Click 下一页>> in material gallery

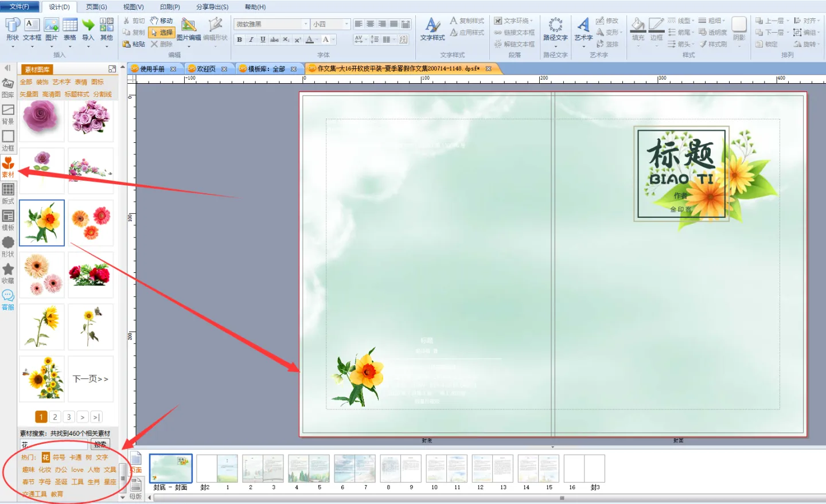(x=91, y=379)
